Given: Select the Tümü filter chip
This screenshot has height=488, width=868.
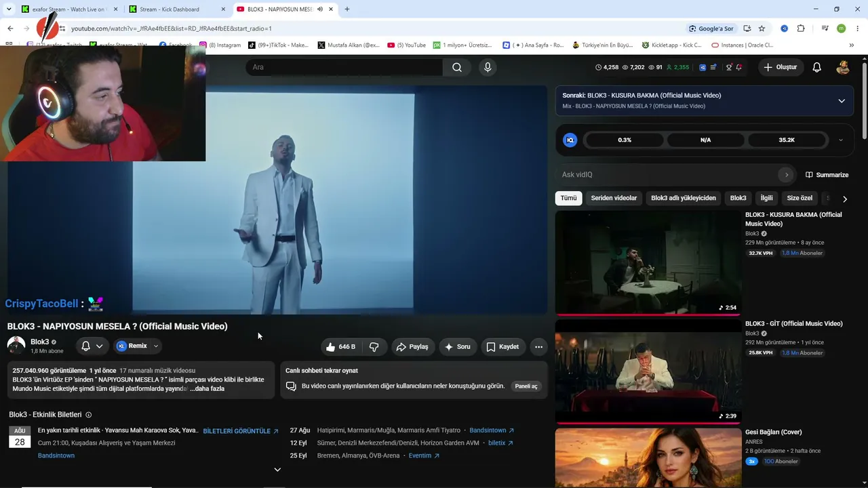Looking at the screenshot, I should 568,198.
